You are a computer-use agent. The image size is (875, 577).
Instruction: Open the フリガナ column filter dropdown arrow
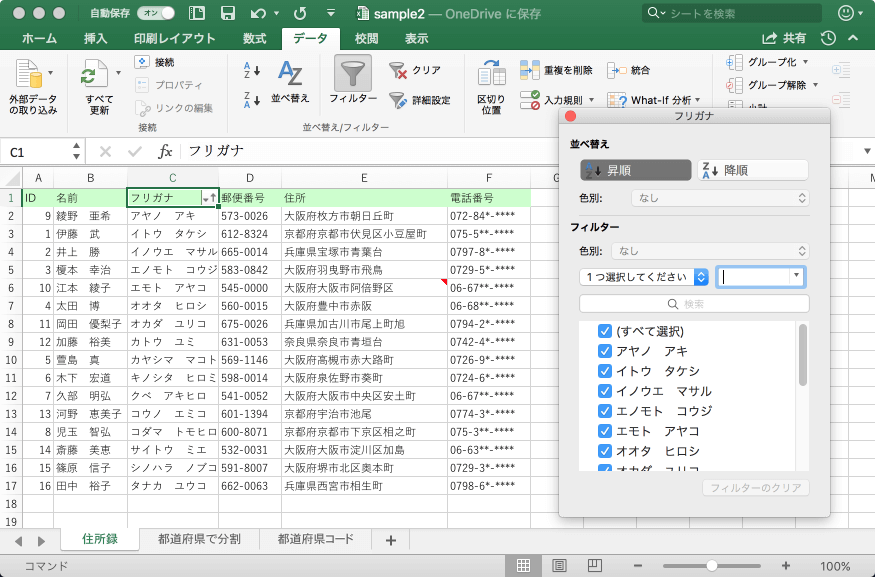tap(209, 198)
